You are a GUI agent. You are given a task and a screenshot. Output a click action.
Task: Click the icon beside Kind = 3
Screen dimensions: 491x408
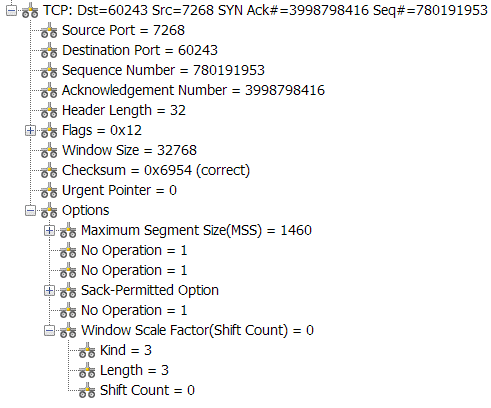click(87, 351)
